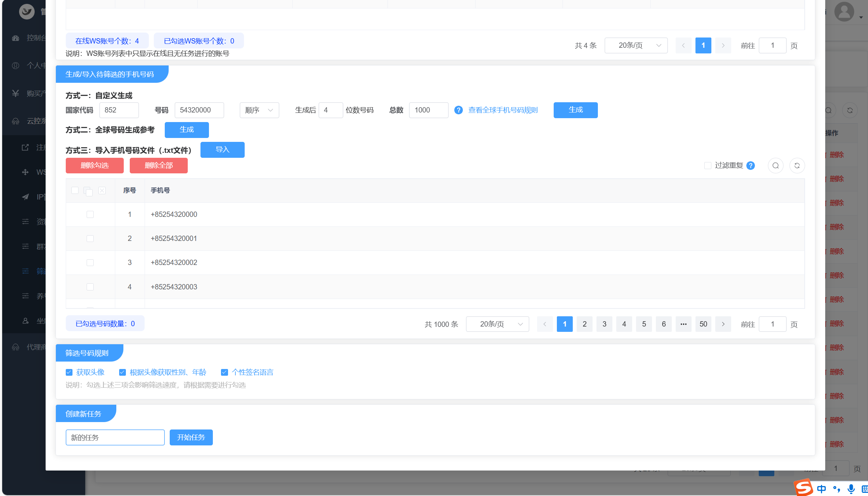
Task: Go to page 2 of the phone numbers
Action: click(x=584, y=324)
